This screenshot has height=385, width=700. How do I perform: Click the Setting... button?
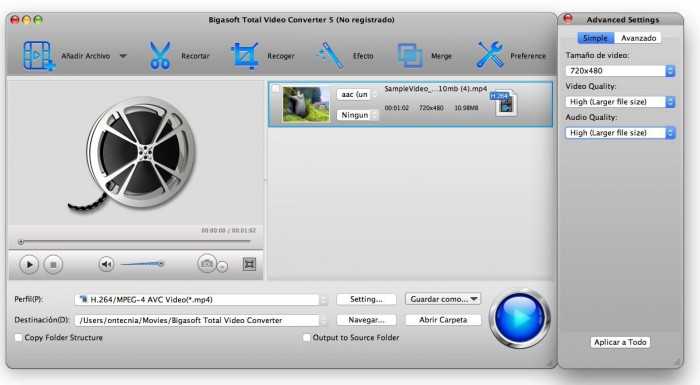[x=366, y=299]
